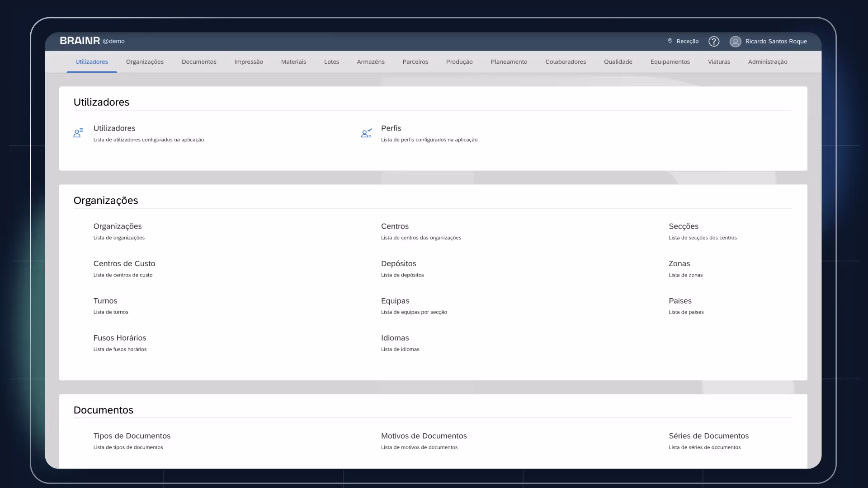Image resolution: width=868 pixels, height=488 pixels.
Task: Open the Secções list link
Action: tap(683, 226)
